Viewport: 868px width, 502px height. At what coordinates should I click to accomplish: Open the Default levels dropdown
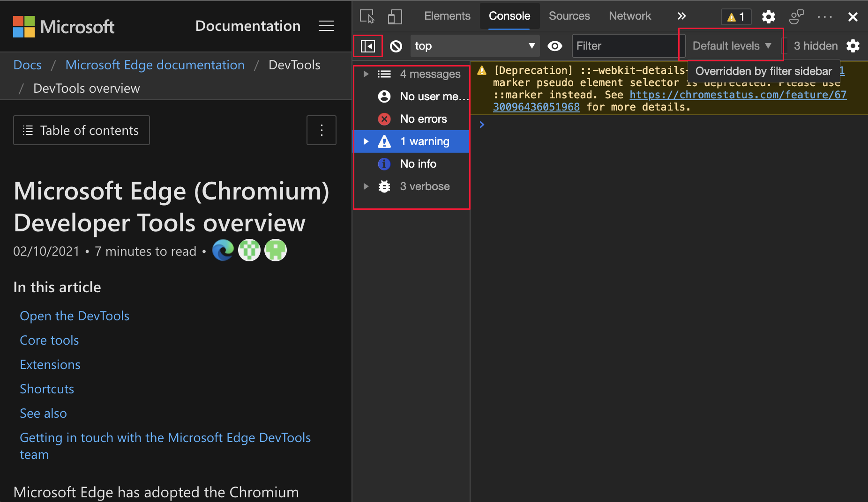click(730, 46)
